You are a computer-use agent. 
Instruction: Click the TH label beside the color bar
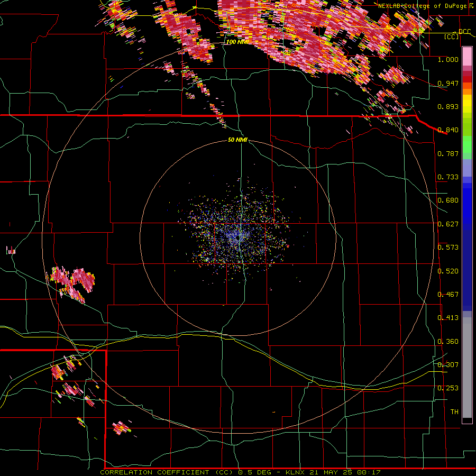(x=454, y=412)
